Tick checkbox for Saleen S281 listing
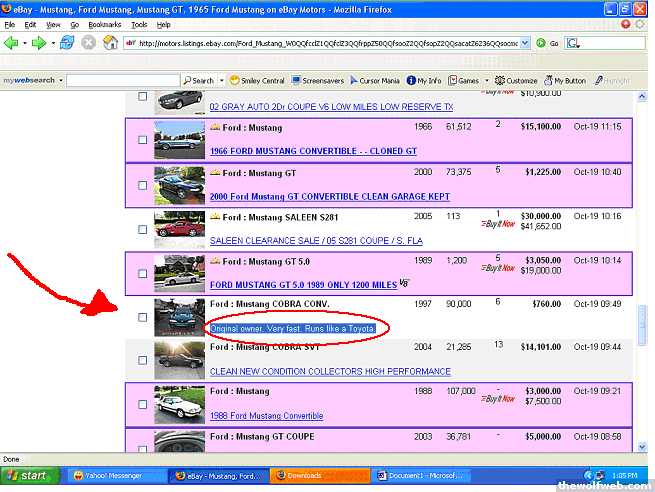The height and width of the screenshot is (492, 655). [x=142, y=228]
